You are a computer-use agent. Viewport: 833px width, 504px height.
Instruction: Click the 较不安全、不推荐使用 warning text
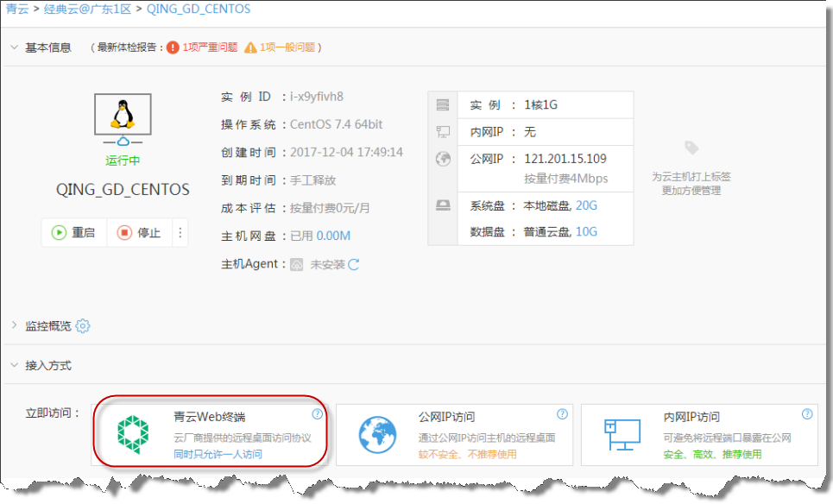(x=468, y=454)
